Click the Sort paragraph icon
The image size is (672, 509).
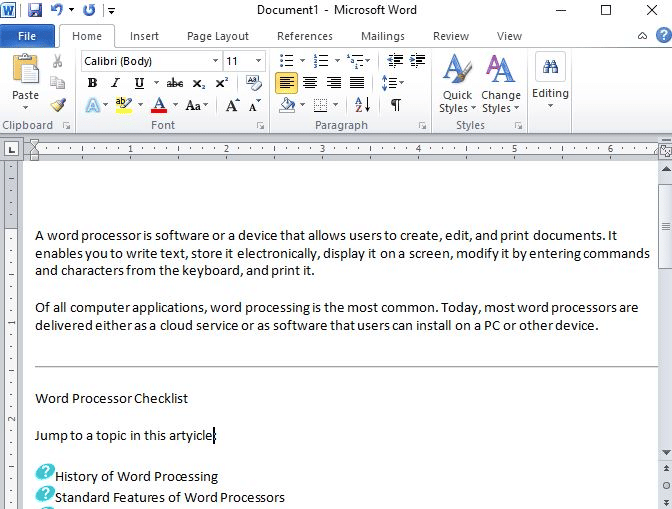click(362, 105)
